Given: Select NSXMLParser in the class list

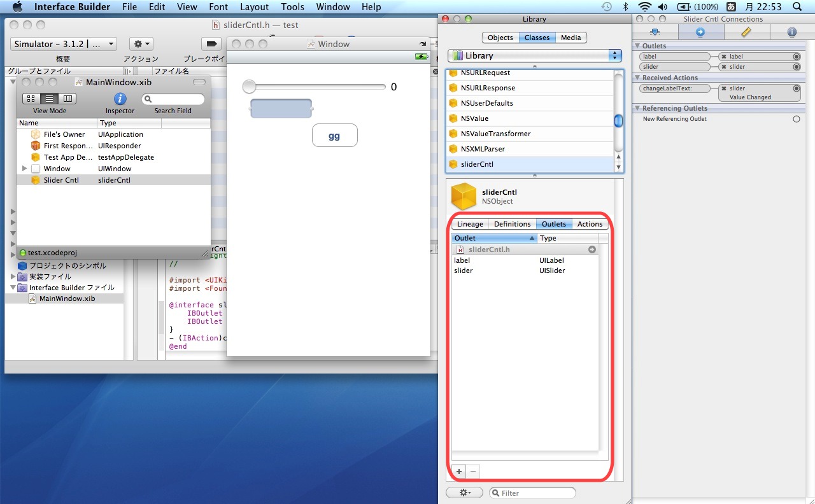Looking at the screenshot, I should click(x=530, y=149).
